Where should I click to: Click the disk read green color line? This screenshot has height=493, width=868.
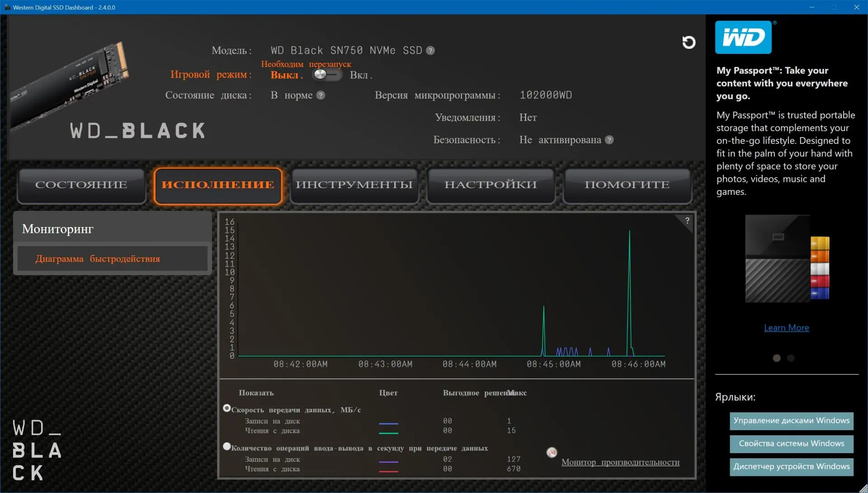point(388,433)
